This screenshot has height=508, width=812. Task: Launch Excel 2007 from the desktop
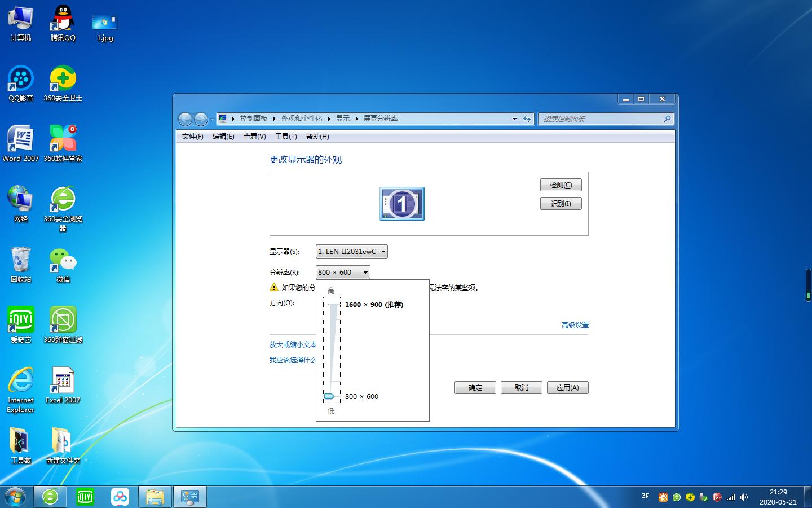tap(63, 381)
